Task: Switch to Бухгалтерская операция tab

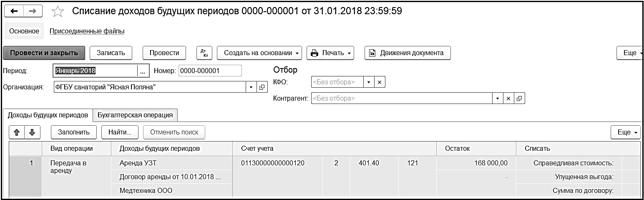Action: point(135,115)
